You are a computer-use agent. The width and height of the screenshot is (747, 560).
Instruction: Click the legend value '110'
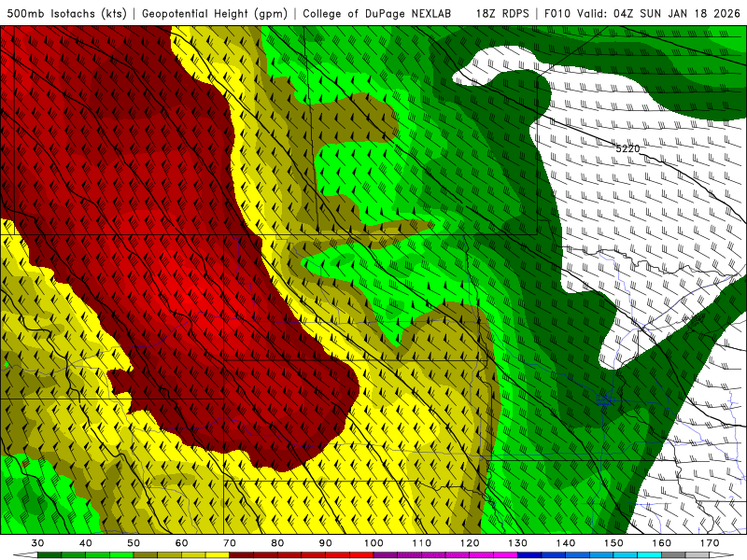pyautogui.click(x=422, y=543)
